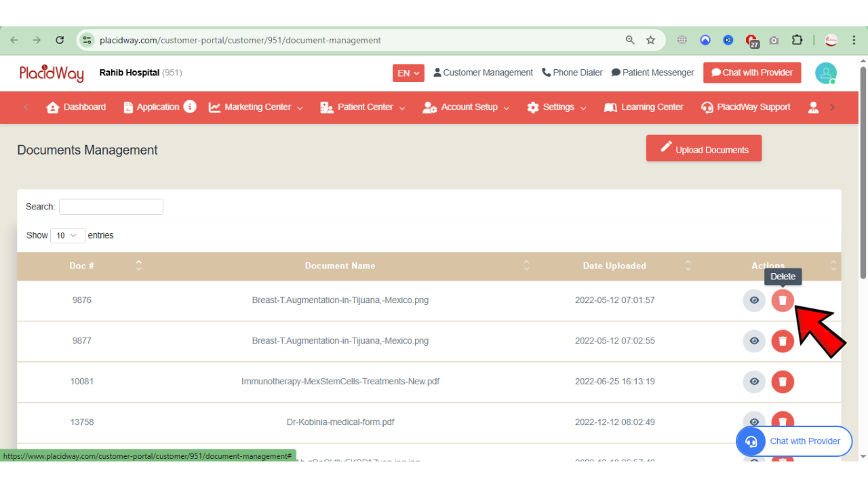
Task: Open the browser extensions puzzle icon
Action: [x=797, y=40]
